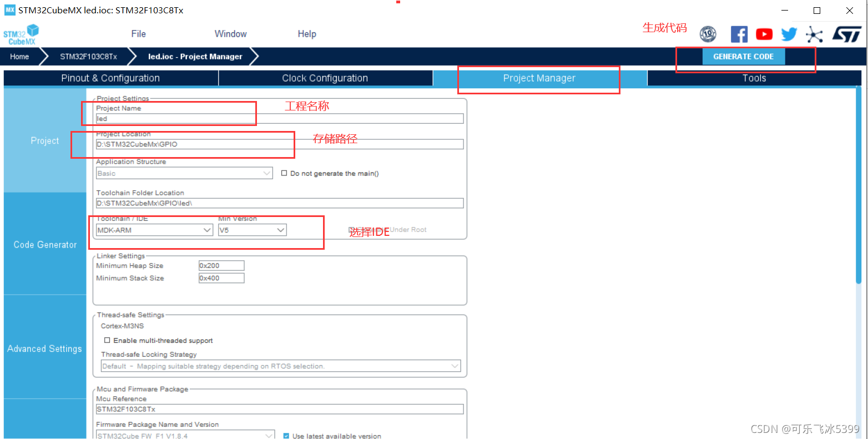Click the STM32F103C8Tx breadcrumb
Screen dimensions: 868x439
tap(89, 57)
